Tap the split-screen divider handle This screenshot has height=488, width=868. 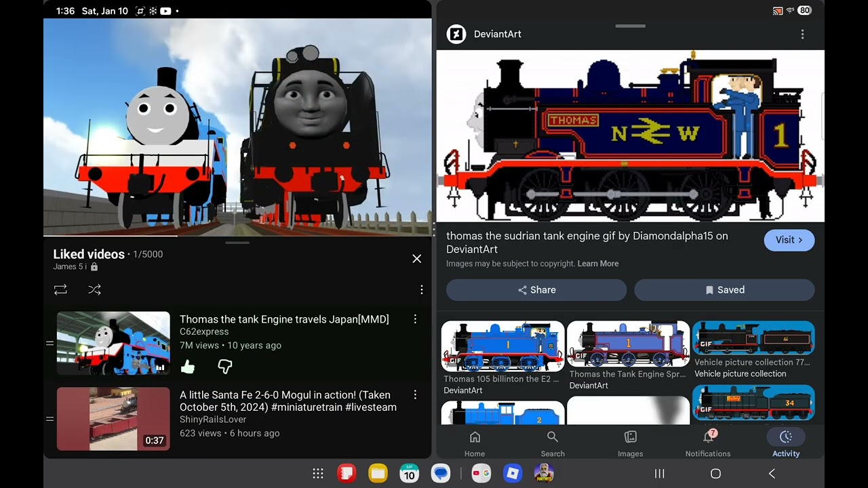(434, 228)
